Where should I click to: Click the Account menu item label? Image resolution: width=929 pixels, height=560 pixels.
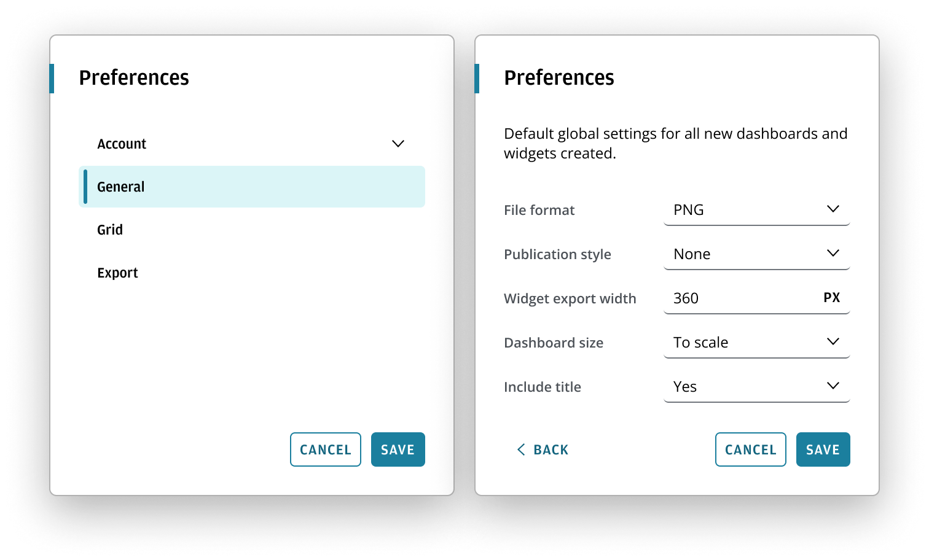click(x=122, y=144)
